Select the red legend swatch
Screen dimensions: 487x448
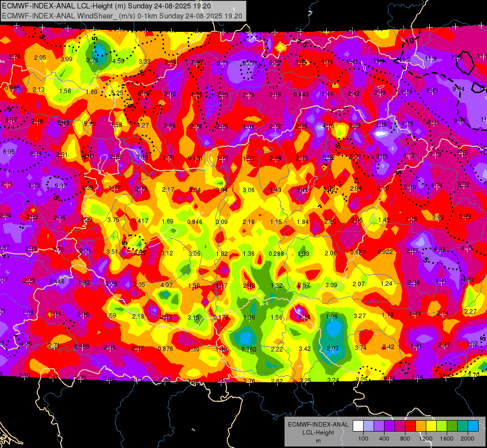(x=410, y=426)
